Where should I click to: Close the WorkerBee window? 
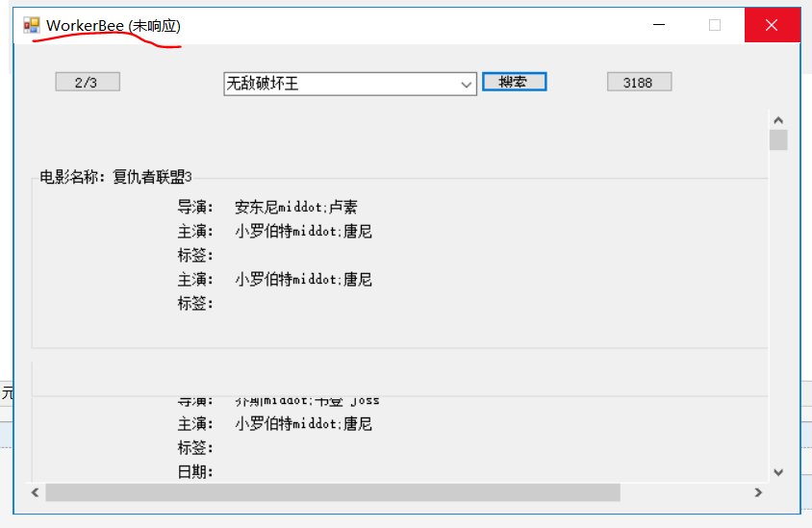click(772, 25)
